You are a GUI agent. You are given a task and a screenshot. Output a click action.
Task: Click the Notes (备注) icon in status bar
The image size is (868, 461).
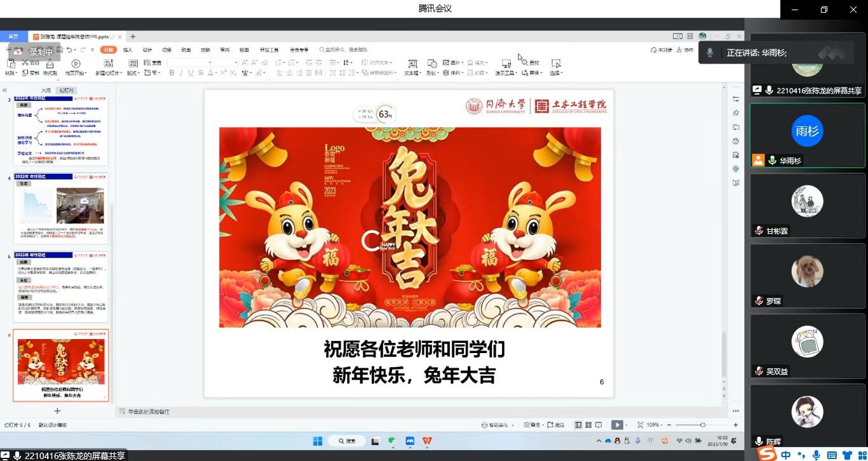[x=526, y=425]
